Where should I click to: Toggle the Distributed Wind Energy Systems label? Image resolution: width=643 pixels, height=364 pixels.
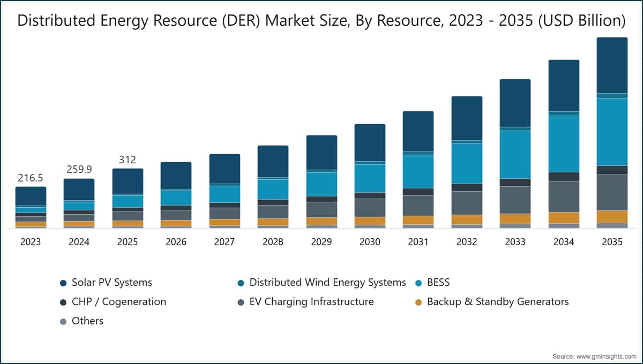tap(328, 282)
